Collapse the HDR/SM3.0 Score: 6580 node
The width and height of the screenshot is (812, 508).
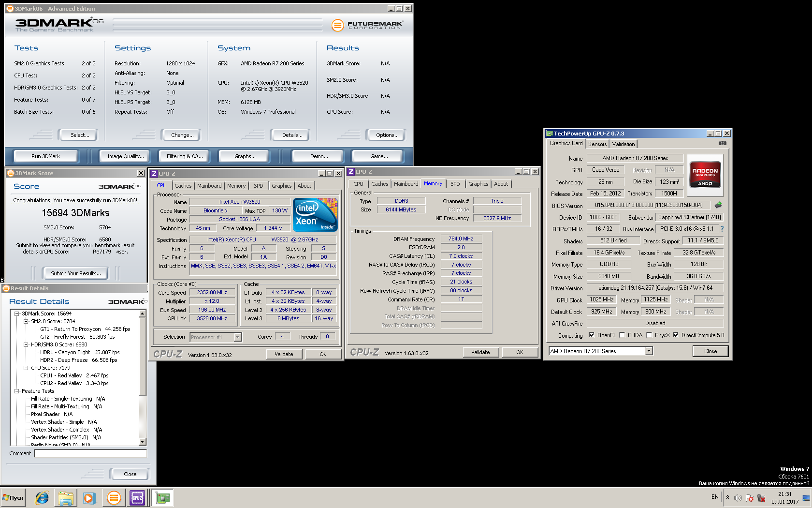(x=26, y=344)
